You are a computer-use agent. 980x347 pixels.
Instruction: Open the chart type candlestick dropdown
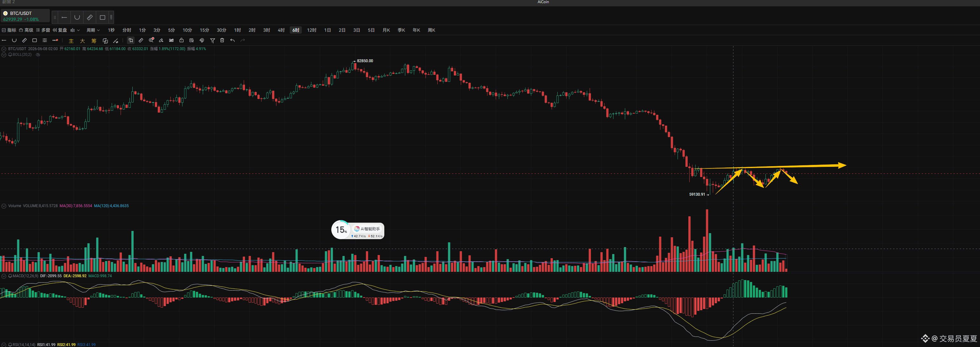pyautogui.click(x=75, y=30)
